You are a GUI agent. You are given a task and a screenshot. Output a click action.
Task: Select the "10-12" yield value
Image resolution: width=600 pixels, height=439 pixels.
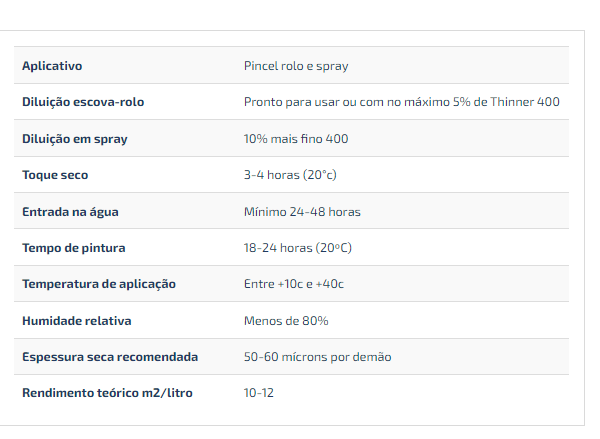pyautogui.click(x=258, y=393)
